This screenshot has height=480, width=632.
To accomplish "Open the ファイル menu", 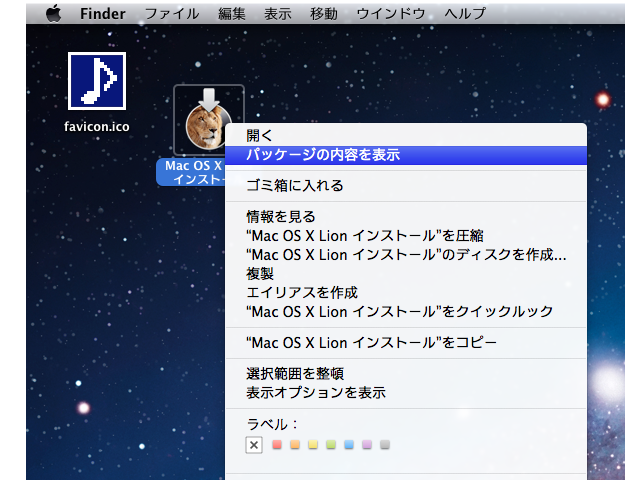I will 172,14.
